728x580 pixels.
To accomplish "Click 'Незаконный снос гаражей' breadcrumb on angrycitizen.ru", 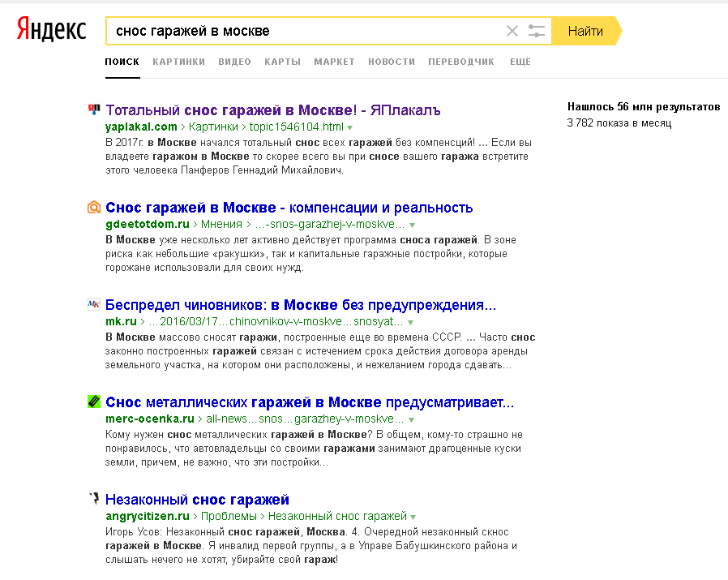I will coord(337,516).
